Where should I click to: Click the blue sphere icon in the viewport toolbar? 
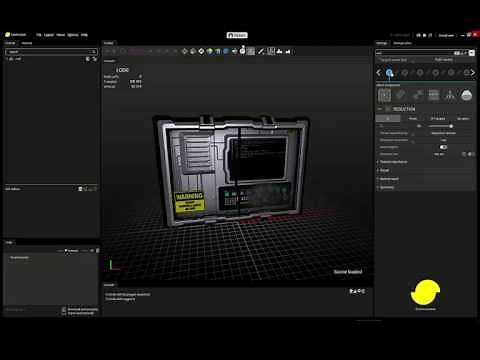tap(226, 51)
